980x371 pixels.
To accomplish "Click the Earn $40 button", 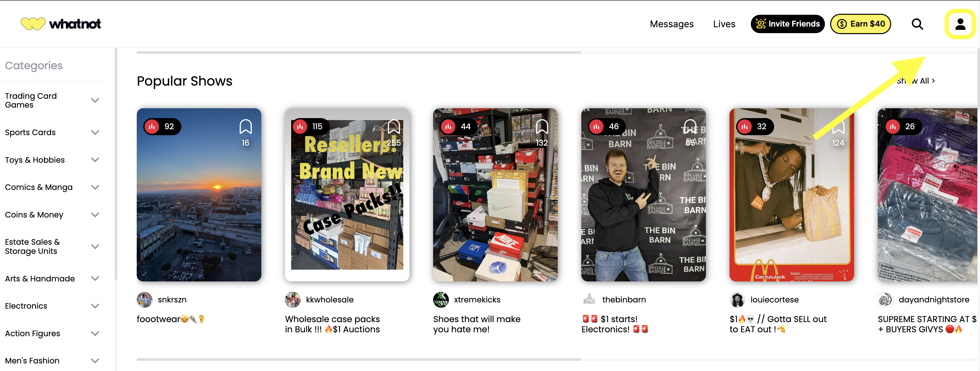I will tap(860, 24).
